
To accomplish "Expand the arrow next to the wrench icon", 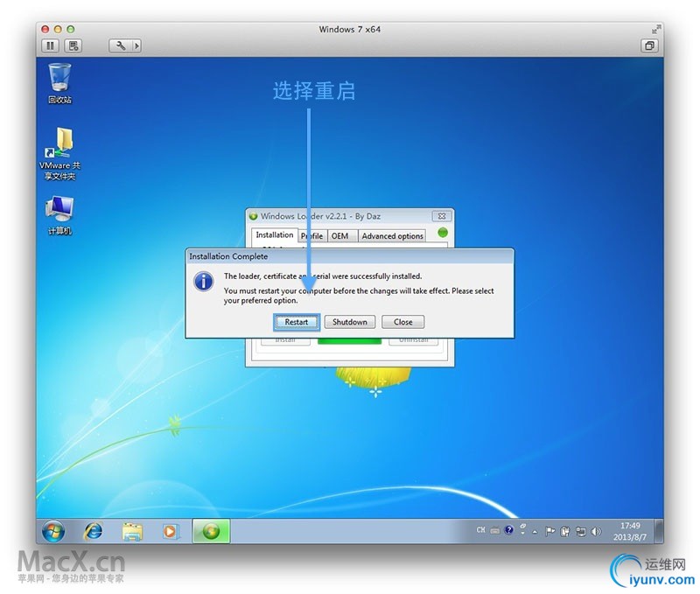I will coord(136,45).
